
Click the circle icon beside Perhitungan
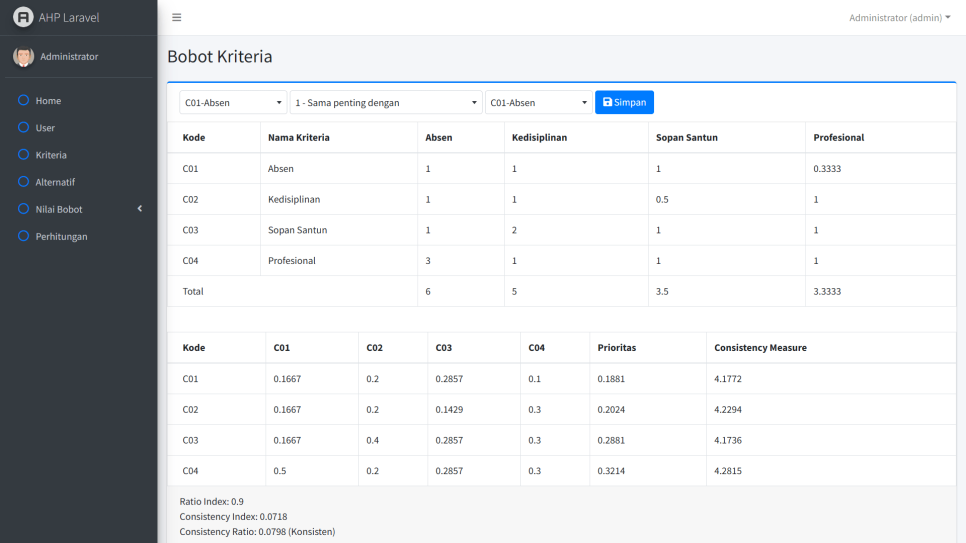click(23, 235)
